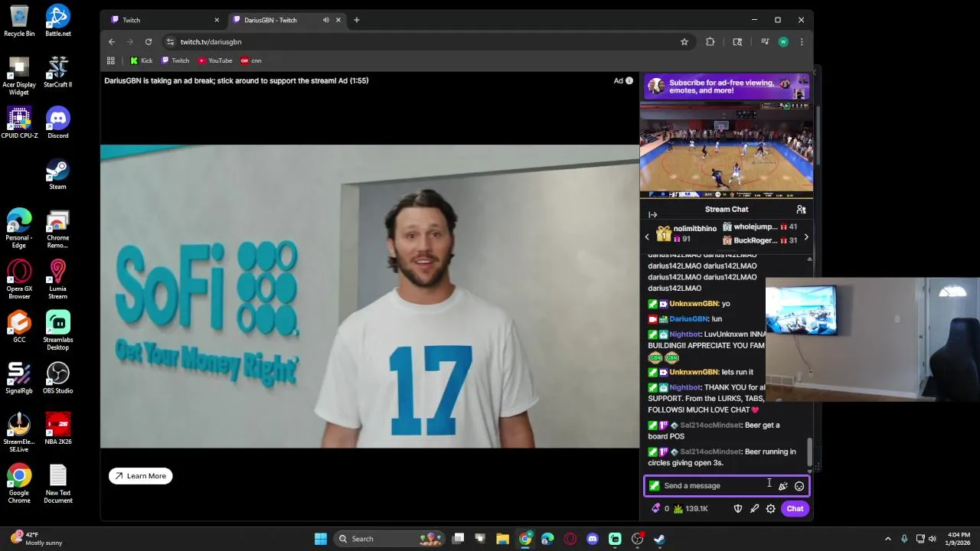Open Chrome three-dot menu
This screenshot has width=980, height=551.
click(802, 42)
